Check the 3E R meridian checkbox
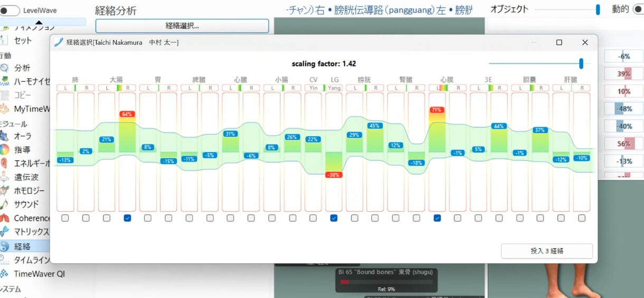Screen dimensions: 644x298 coord(499,218)
